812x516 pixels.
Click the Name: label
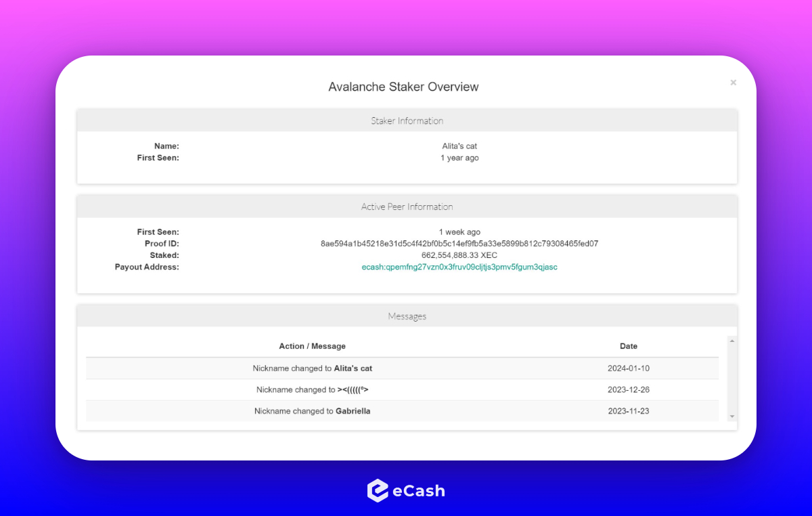(166, 146)
